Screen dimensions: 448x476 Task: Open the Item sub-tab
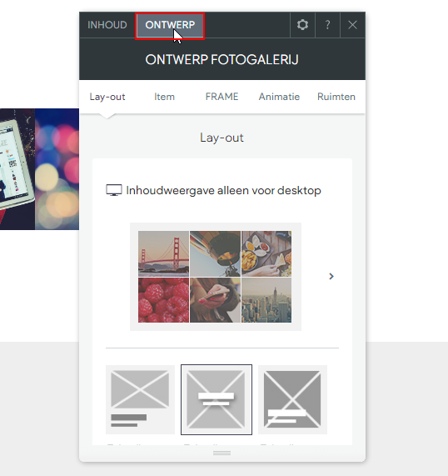coord(164,97)
